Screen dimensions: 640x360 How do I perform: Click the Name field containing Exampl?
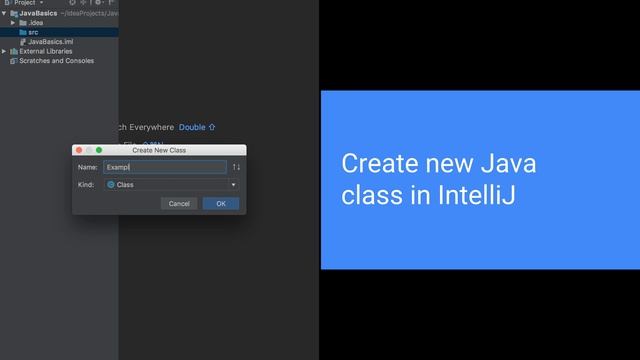click(x=165, y=167)
